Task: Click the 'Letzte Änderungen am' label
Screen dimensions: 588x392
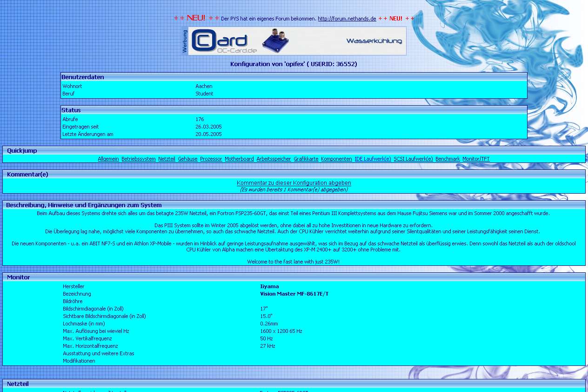Action: (88, 134)
